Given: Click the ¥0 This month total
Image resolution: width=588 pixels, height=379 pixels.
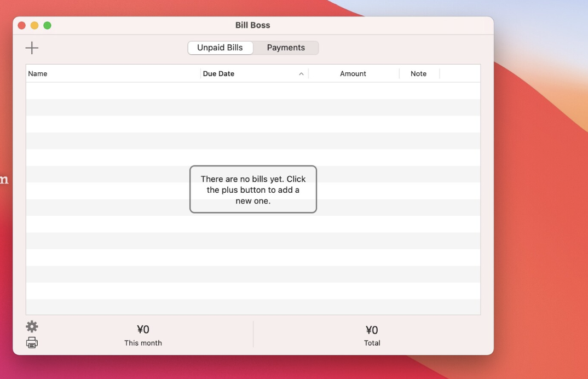Looking at the screenshot, I should point(143,329).
